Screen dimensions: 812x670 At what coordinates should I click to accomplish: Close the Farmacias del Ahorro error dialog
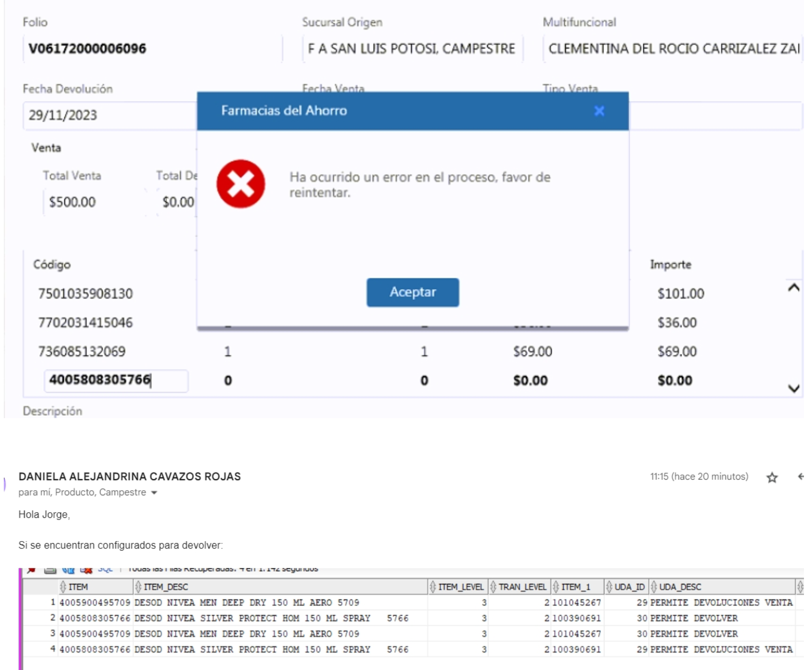coord(599,111)
